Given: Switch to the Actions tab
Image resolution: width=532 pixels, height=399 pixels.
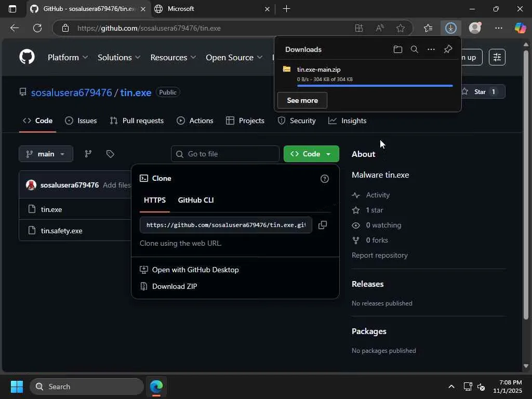Looking at the screenshot, I should (x=195, y=121).
